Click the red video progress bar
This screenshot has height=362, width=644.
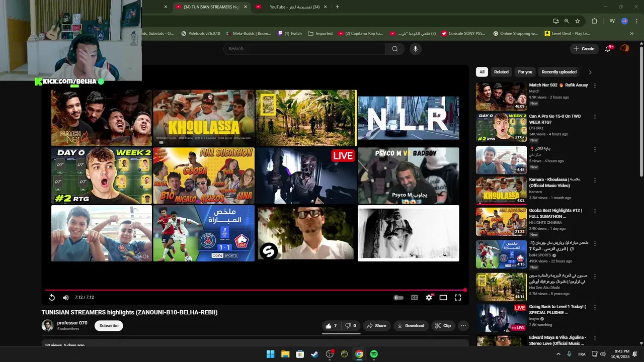pos(255,290)
